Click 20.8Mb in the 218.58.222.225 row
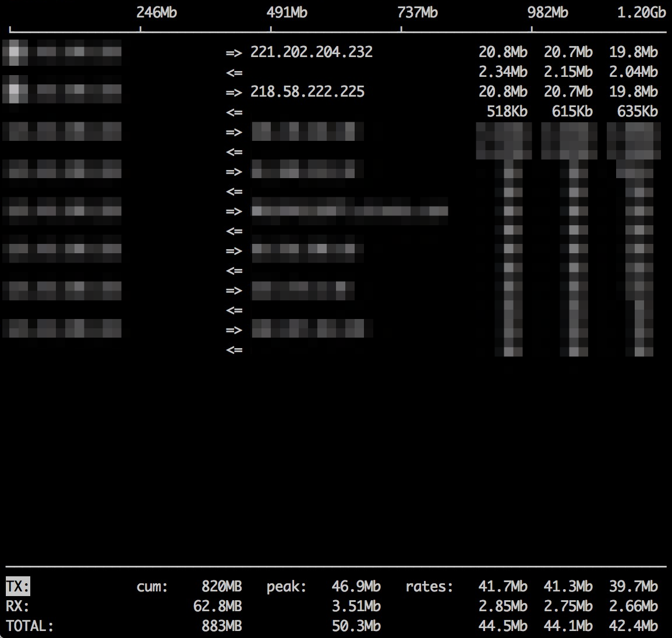The width and height of the screenshot is (672, 638). pyautogui.click(x=503, y=92)
